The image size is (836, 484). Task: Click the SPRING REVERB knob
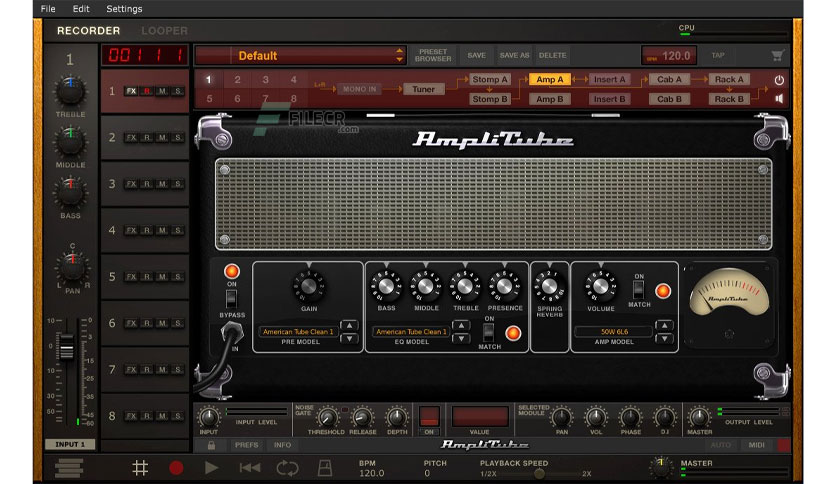549,286
